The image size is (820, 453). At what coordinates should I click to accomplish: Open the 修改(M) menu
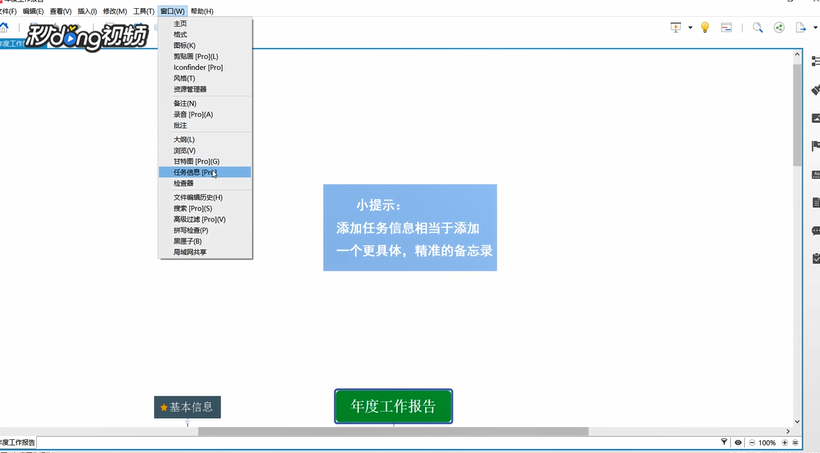(x=115, y=11)
